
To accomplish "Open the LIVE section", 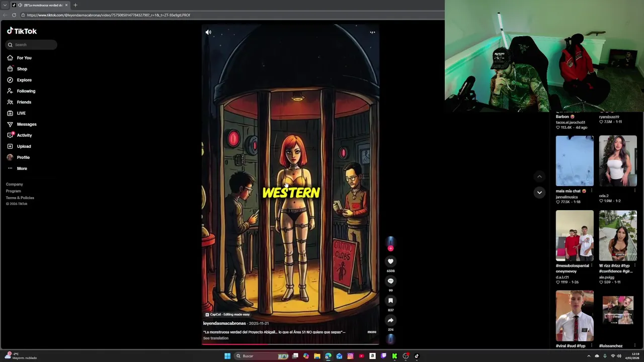I will coord(21,113).
